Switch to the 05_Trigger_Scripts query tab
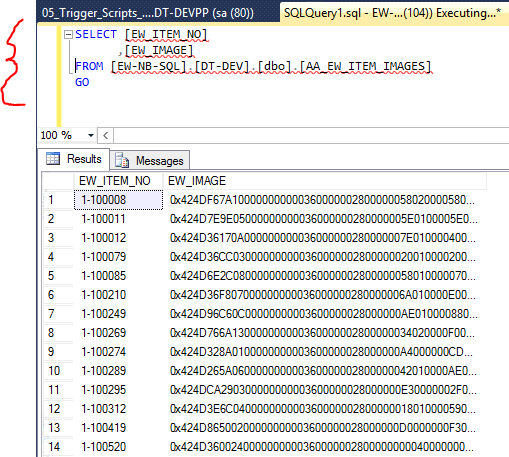The image size is (509, 457). click(148, 13)
